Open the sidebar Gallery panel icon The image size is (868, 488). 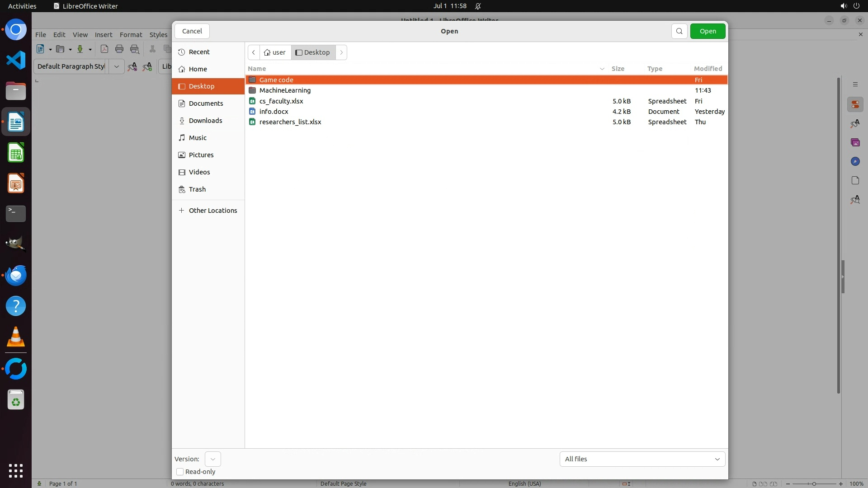[x=855, y=143]
